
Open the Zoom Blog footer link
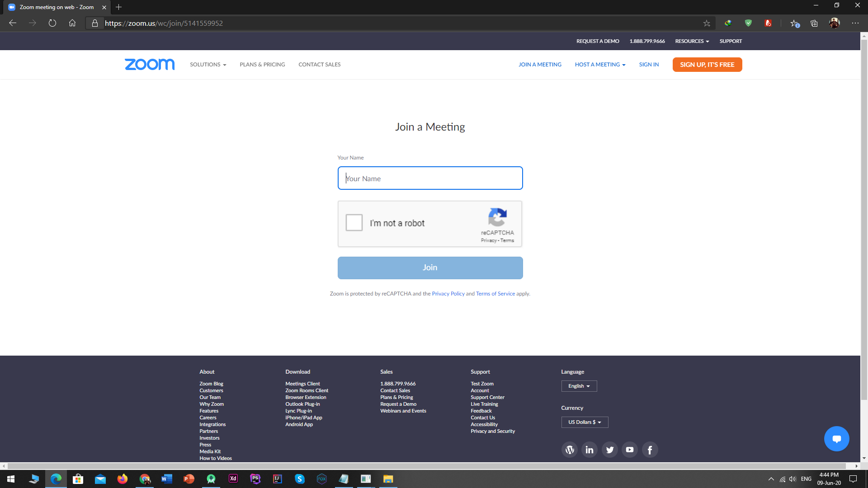coord(211,384)
